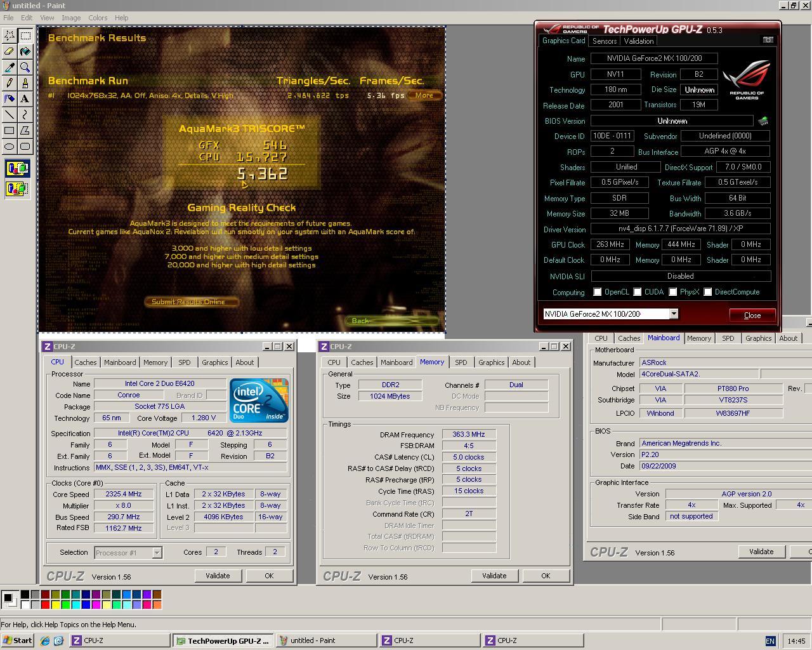The height and width of the screenshot is (650, 812).
Task: Open the Paint Image menu
Action: 71,18
